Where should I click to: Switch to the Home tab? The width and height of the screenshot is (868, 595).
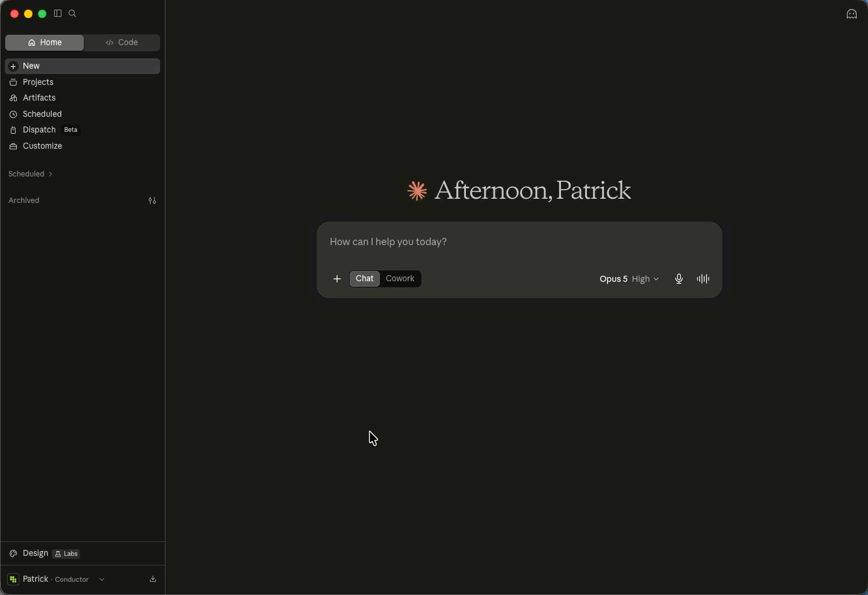coord(45,43)
